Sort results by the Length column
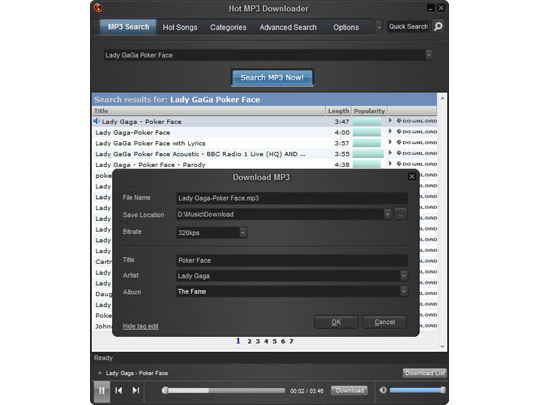Image resolution: width=540 pixels, height=405 pixels. (x=338, y=111)
